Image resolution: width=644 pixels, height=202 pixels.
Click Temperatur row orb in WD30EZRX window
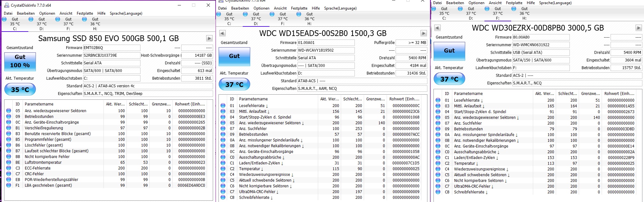438,163
